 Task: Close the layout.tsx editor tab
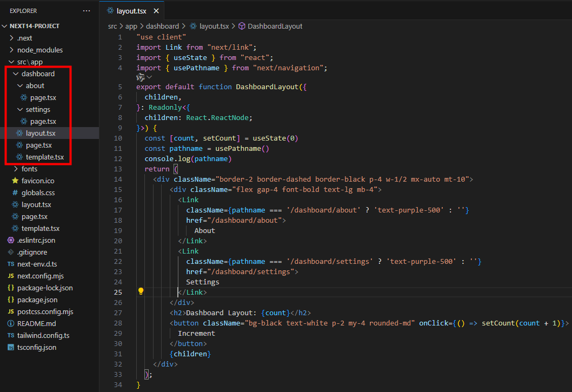(156, 11)
